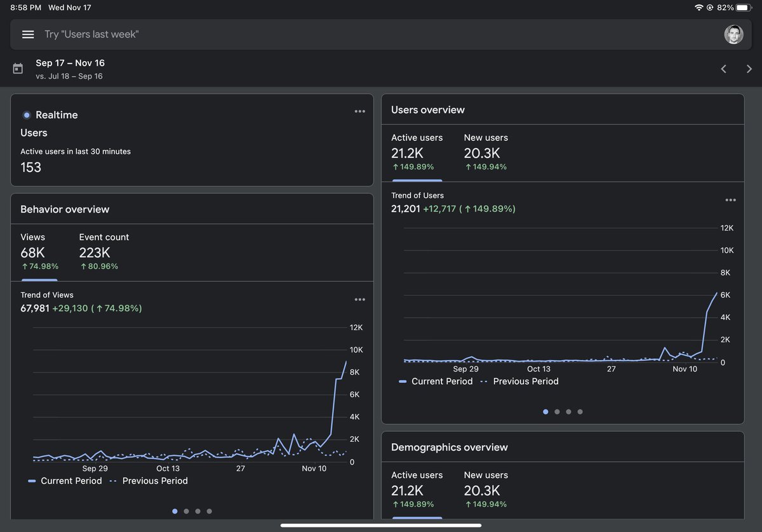Open Trend of Users more options

tap(731, 200)
